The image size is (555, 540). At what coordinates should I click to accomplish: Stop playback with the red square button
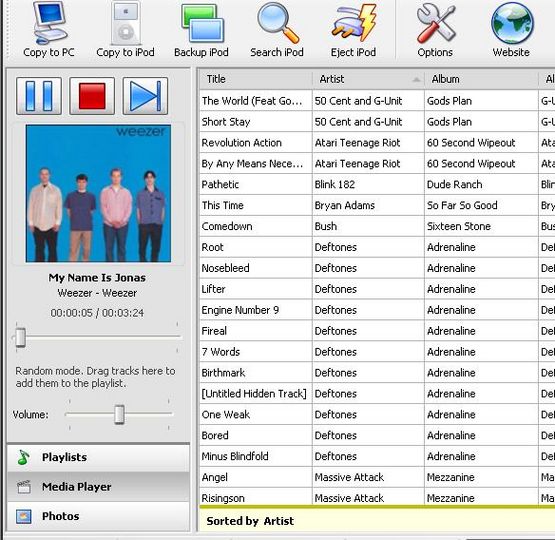92,96
